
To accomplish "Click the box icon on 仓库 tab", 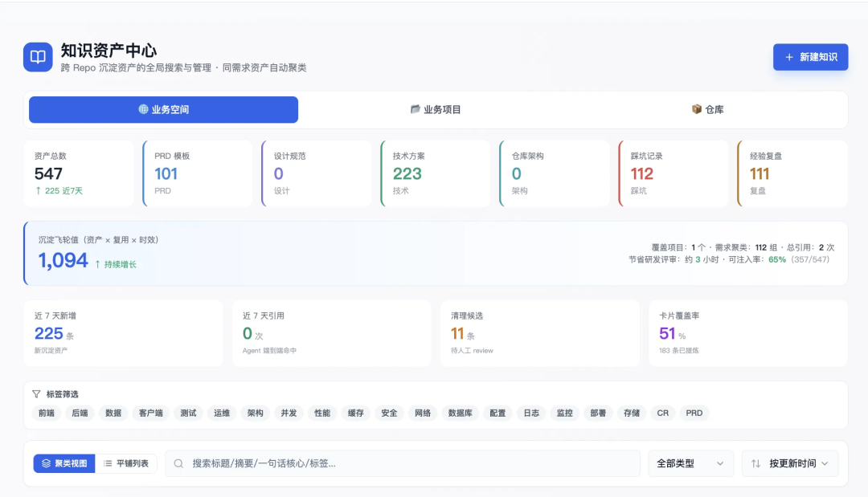I will [696, 109].
